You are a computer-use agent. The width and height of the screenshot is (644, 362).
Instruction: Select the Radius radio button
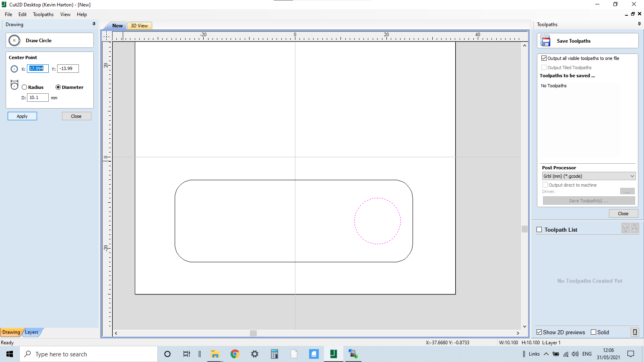pyautogui.click(x=24, y=87)
